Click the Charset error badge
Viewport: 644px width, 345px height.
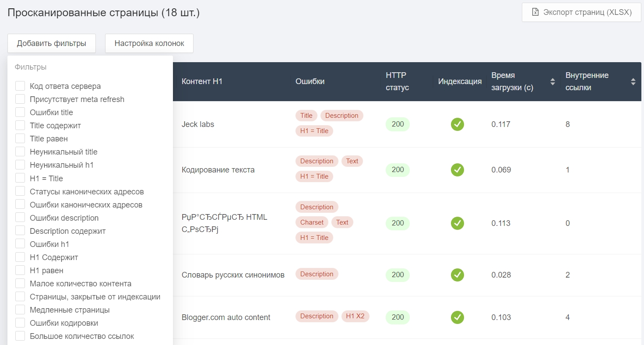coord(312,222)
